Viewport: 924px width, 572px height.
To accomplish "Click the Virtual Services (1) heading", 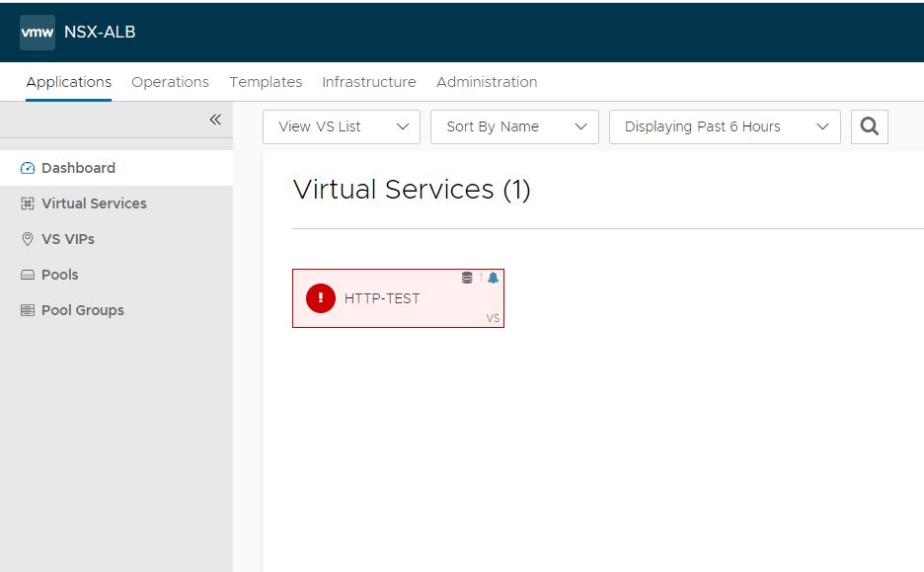I will pyautogui.click(x=412, y=190).
